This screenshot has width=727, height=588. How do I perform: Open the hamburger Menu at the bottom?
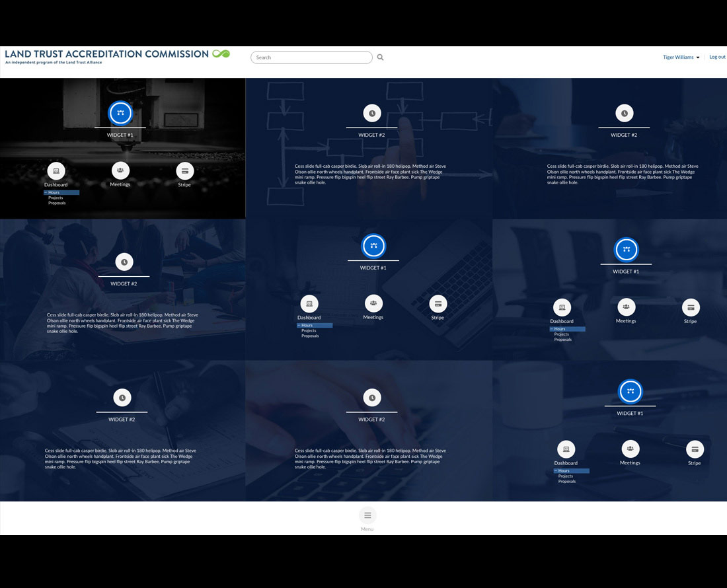[367, 515]
